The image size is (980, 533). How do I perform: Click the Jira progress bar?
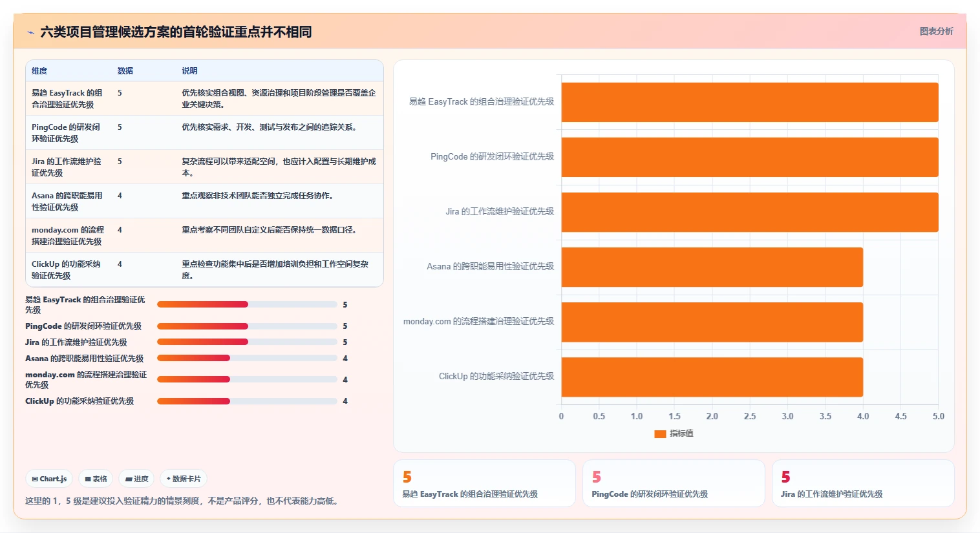[x=247, y=342]
